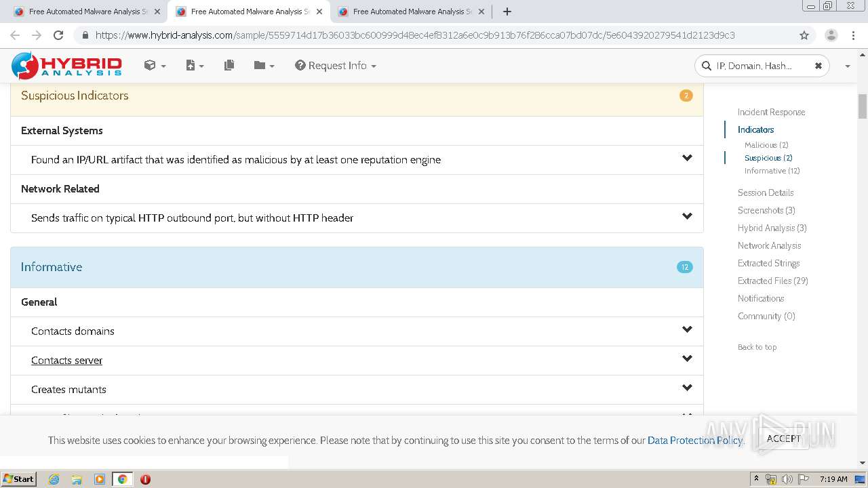Image resolution: width=868 pixels, height=488 pixels.
Task: Click the red stop-sign taskbar icon
Action: click(x=145, y=479)
